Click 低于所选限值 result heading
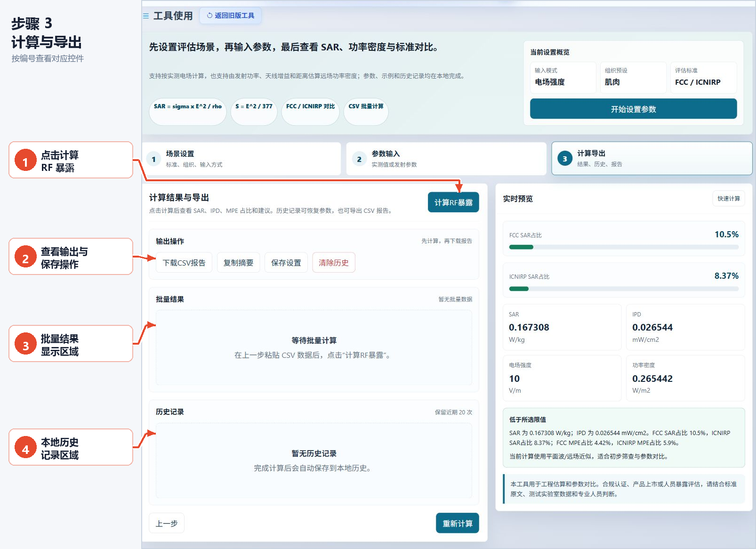The height and width of the screenshot is (549, 756). (528, 420)
